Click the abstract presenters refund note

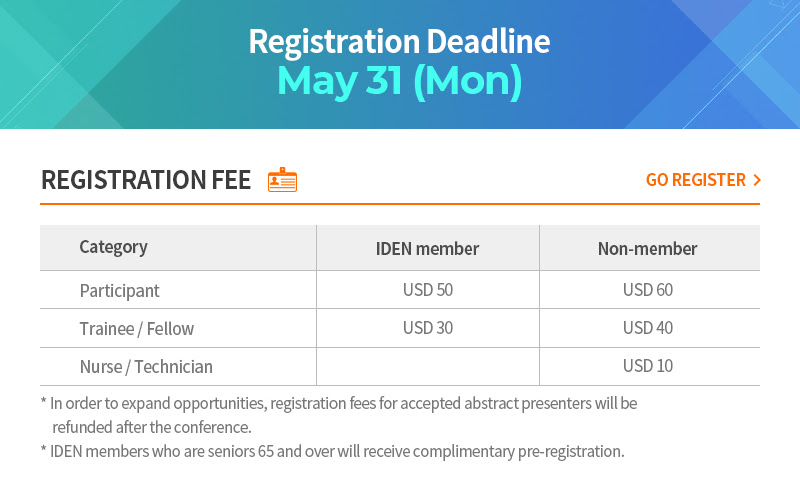(339, 415)
